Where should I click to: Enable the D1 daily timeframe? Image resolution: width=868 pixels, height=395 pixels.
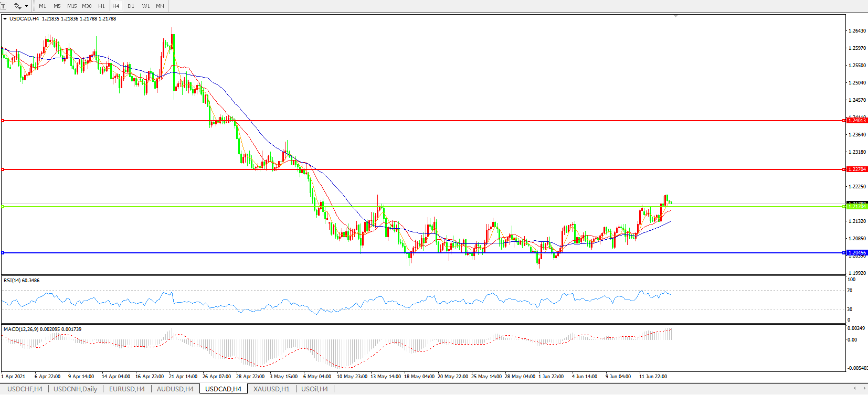click(131, 6)
